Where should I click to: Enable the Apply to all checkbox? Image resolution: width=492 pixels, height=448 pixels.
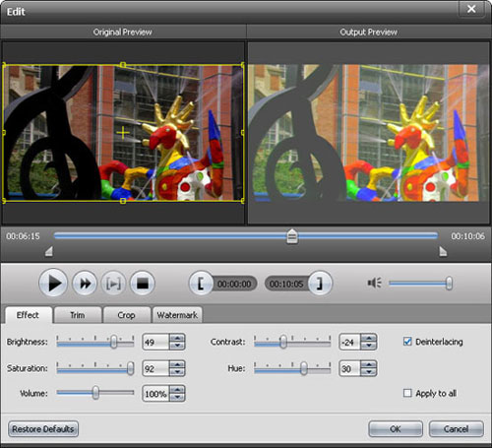tap(407, 393)
